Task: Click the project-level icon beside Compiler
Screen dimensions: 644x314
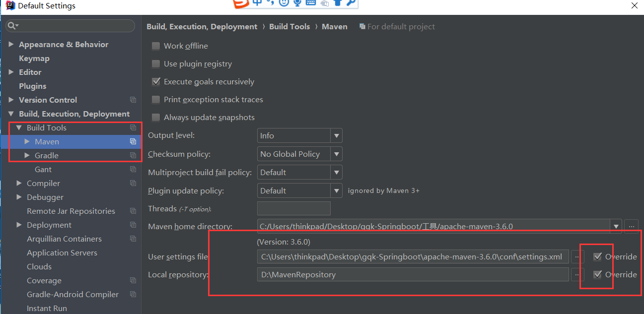Action: [x=133, y=184]
